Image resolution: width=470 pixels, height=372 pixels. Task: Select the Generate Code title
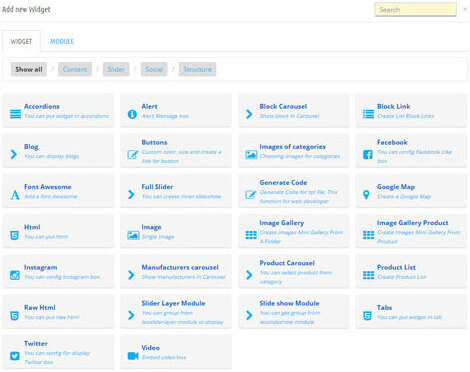pos(283,183)
